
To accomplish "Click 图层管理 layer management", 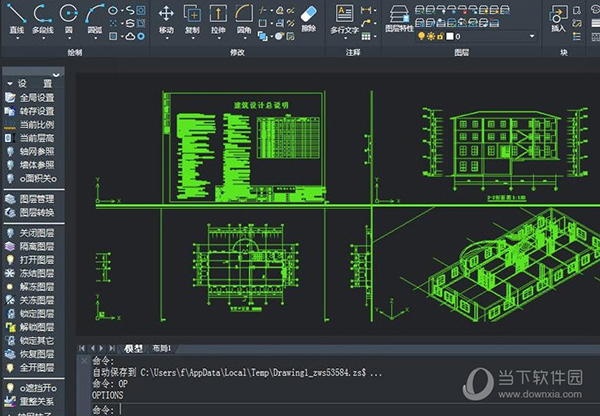I will [x=30, y=199].
